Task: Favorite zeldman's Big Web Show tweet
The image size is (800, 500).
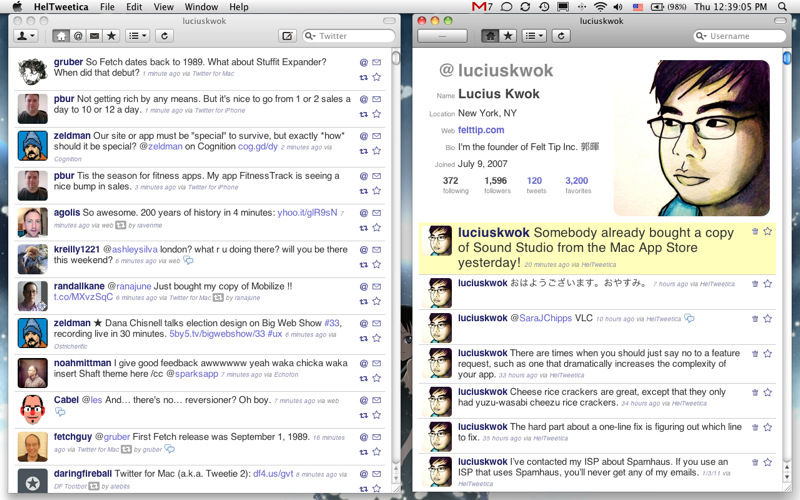Action: [x=377, y=338]
